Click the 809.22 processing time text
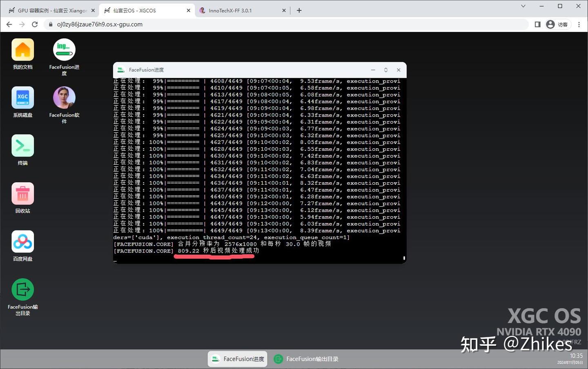 pos(189,251)
